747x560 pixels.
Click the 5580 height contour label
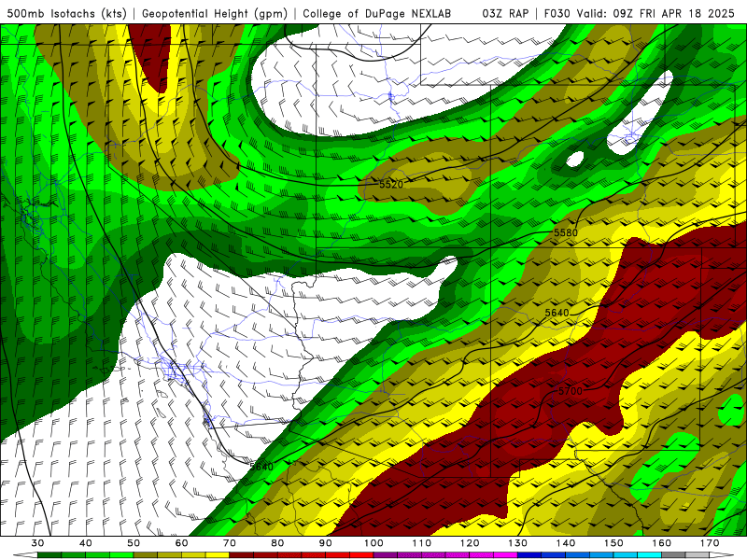point(566,232)
